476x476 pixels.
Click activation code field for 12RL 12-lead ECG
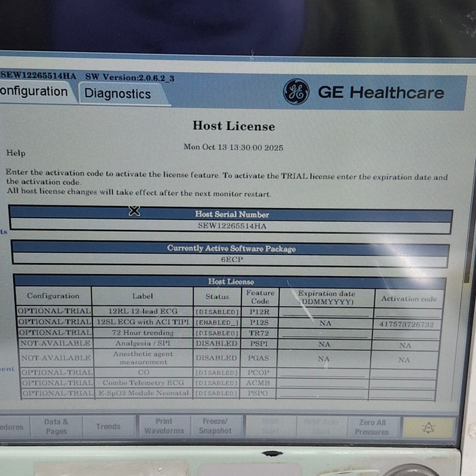tap(408, 313)
